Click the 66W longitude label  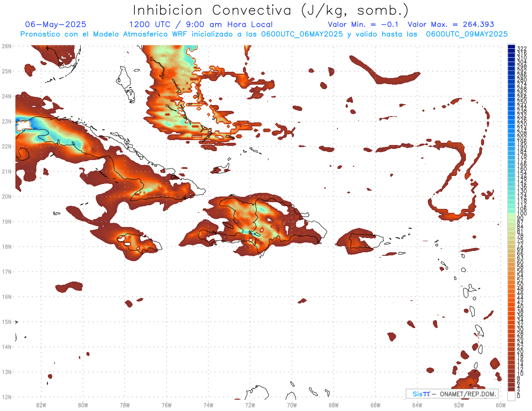(x=376, y=405)
